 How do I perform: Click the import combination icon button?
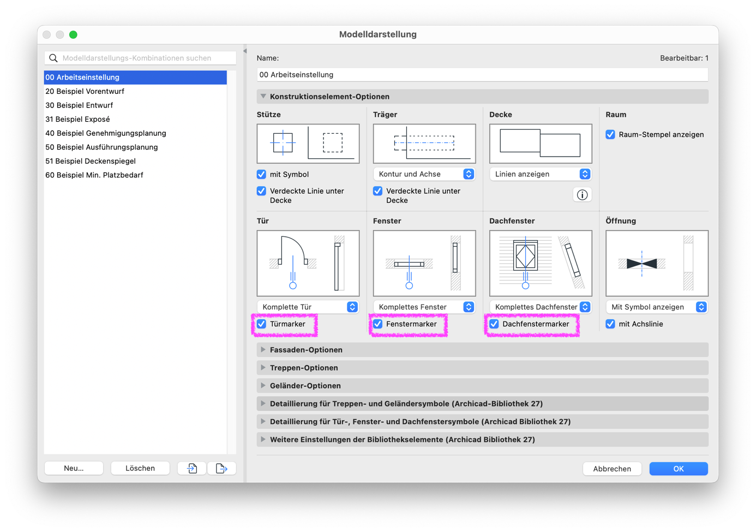[192, 468]
